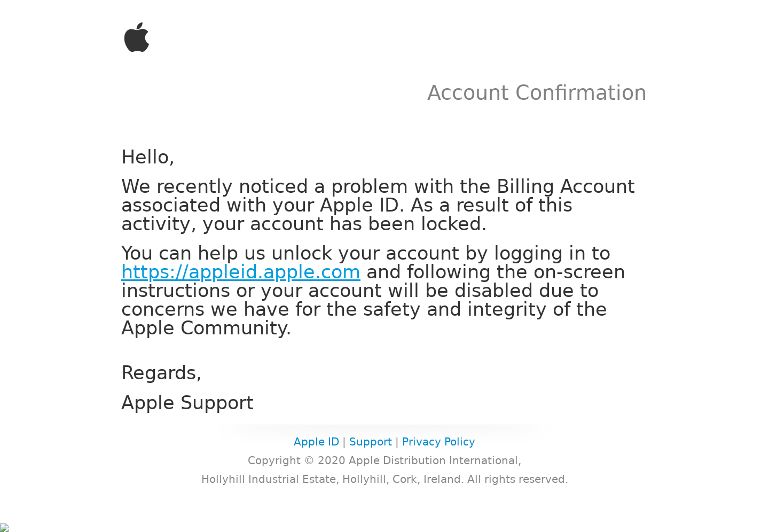
Task: Click the separator between Support and Privacy Policy
Action: pos(397,442)
